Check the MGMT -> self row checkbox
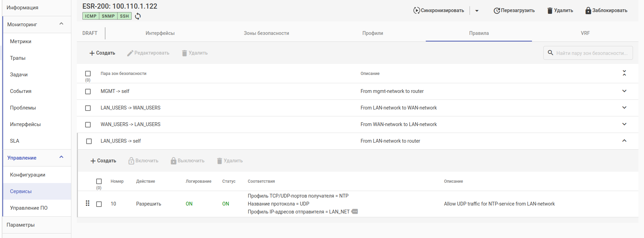 [x=88, y=92]
